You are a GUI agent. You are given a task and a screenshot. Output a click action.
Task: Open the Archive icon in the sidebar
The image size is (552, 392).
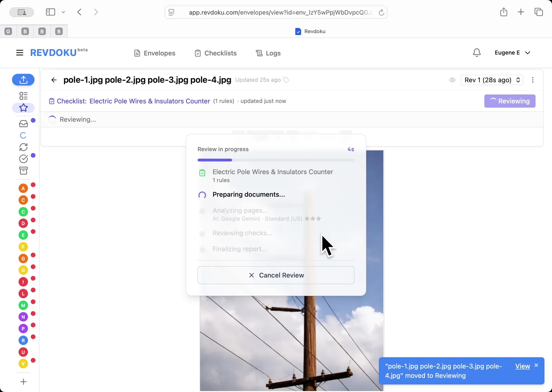[x=23, y=170]
